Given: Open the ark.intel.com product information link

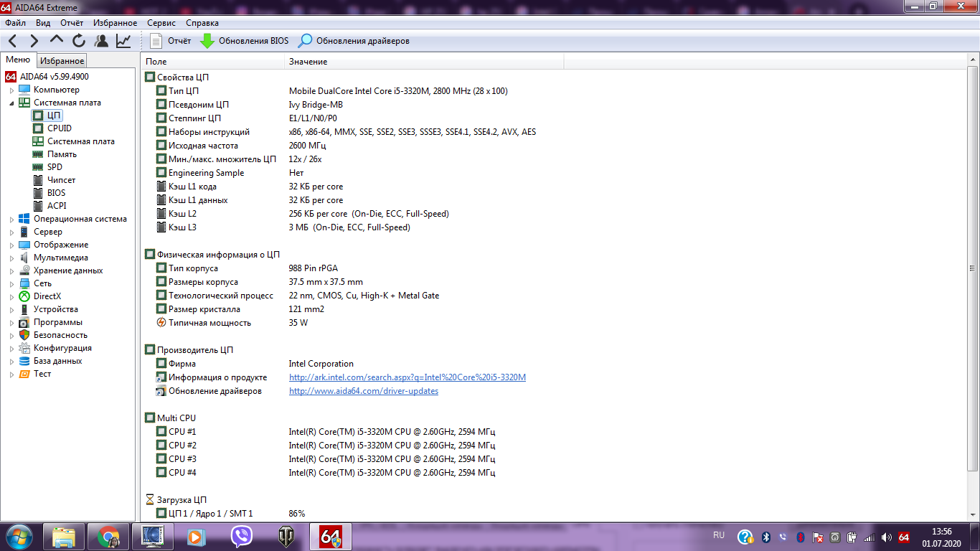Looking at the screenshot, I should (x=407, y=377).
